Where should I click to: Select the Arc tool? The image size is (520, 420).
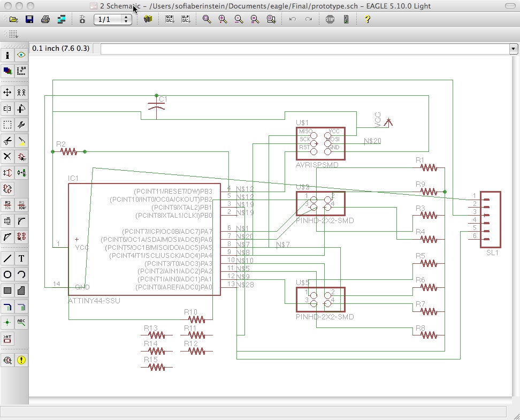point(21,274)
